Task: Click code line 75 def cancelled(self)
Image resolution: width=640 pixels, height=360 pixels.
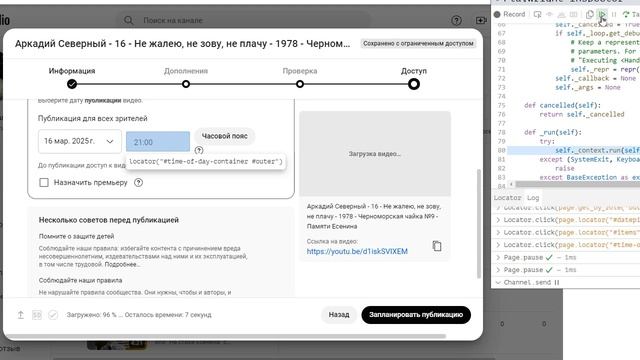Action: coord(562,105)
